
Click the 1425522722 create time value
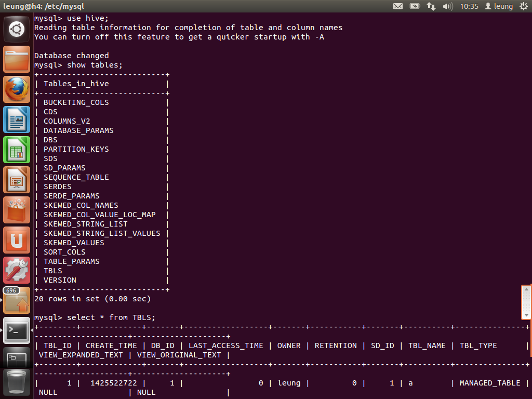114,383
